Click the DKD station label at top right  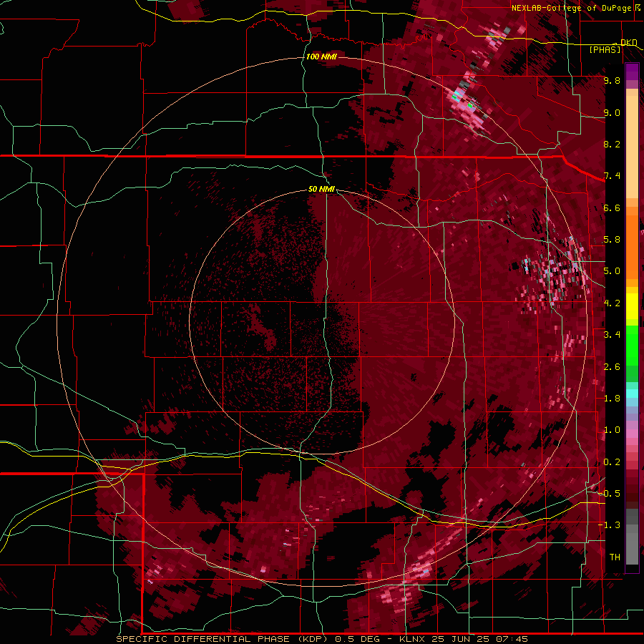click(x=629, y=42)
